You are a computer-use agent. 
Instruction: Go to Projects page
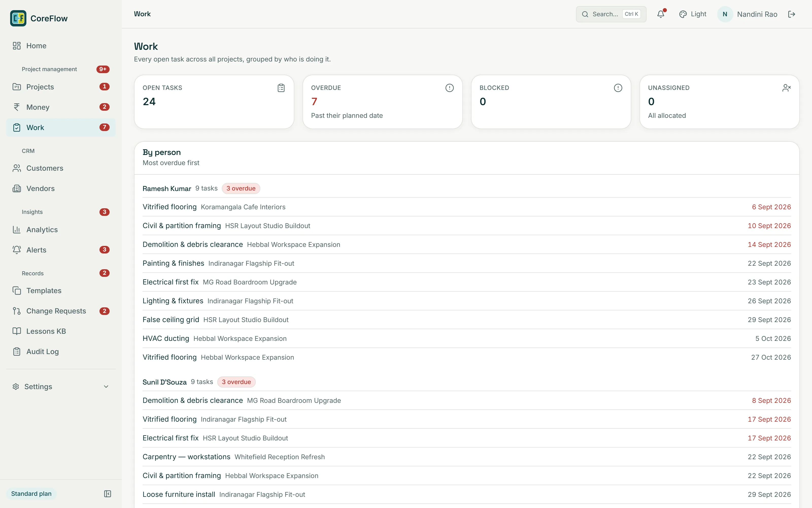point(61,87)
